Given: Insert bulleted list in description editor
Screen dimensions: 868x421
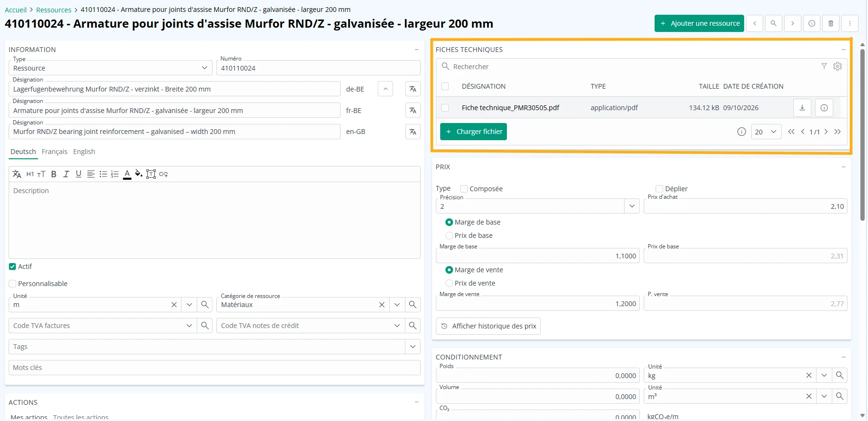Looking at the screenshot, I should click(x=103, y=174).
